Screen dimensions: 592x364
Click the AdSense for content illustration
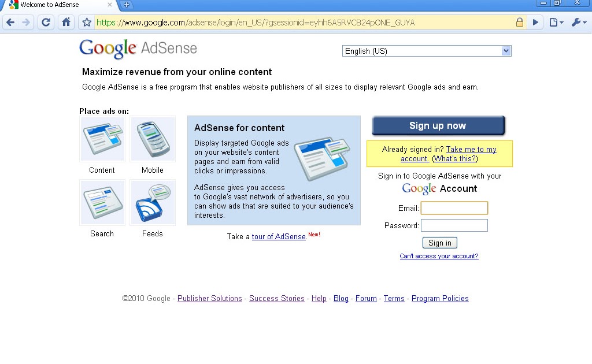[x=323, y=159]
